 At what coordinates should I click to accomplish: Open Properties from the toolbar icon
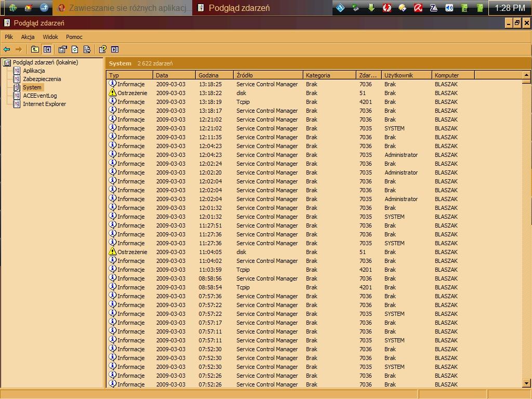tap(62, 49)
